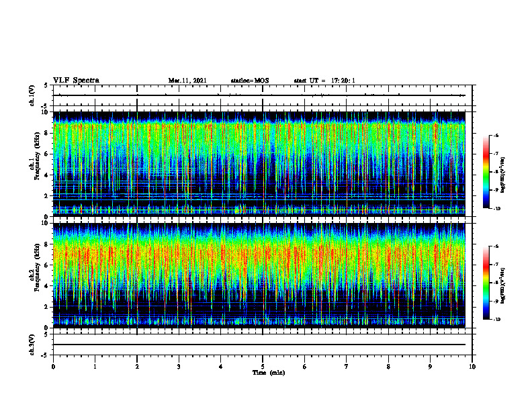The image size is (532, 411).
Task: Click the "VLF Spectra" plot title
Action: point(76,81)
